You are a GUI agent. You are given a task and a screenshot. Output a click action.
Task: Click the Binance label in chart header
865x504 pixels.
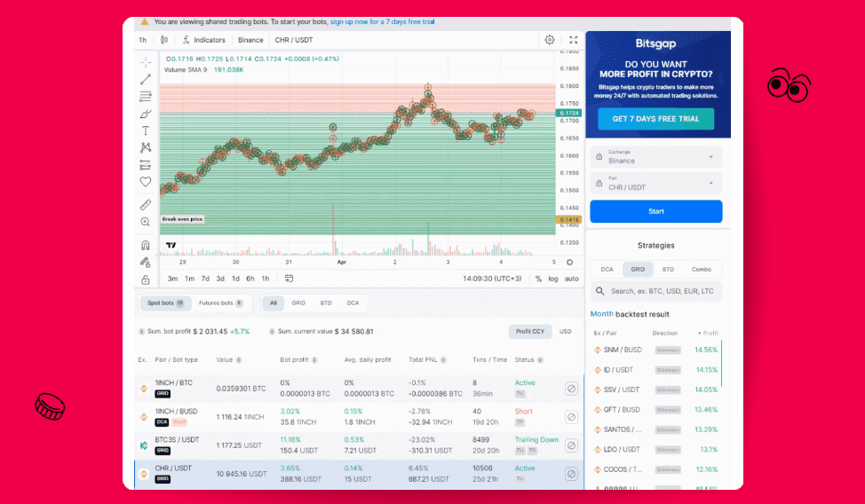[250, 40]
